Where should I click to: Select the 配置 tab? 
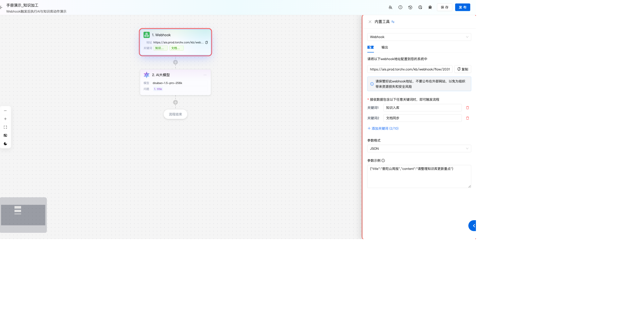(x=370, y=48)
